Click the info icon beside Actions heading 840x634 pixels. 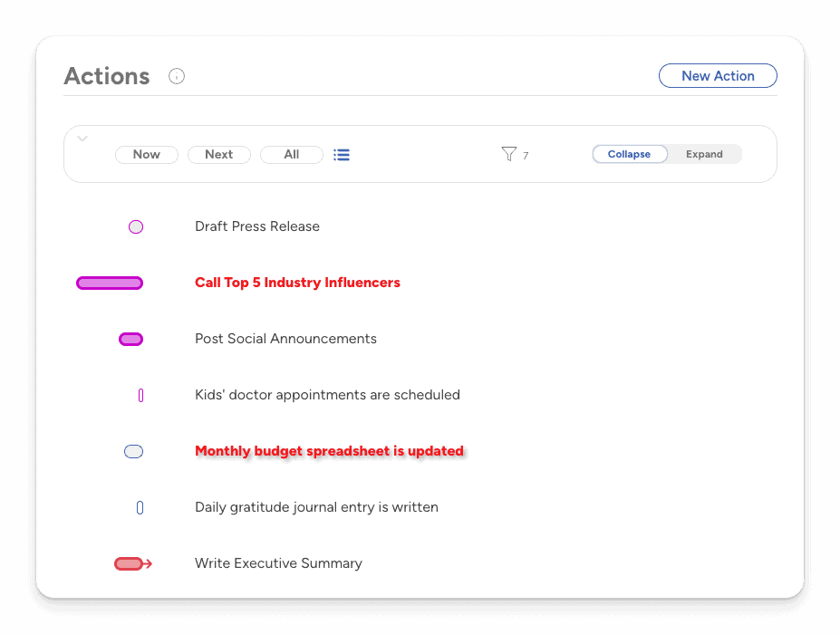point(177,76)
